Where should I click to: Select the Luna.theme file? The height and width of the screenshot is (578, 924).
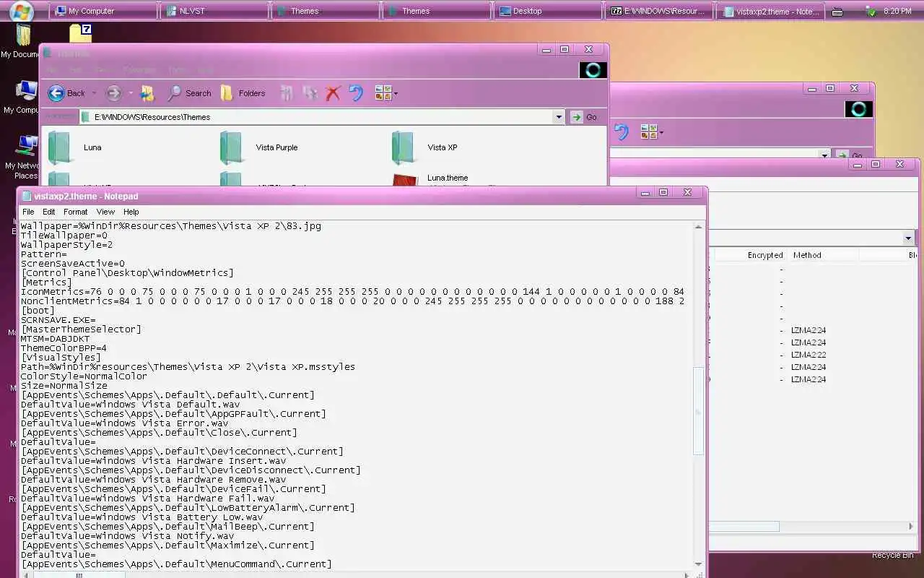pyautogui.click(x=430, y=179)
